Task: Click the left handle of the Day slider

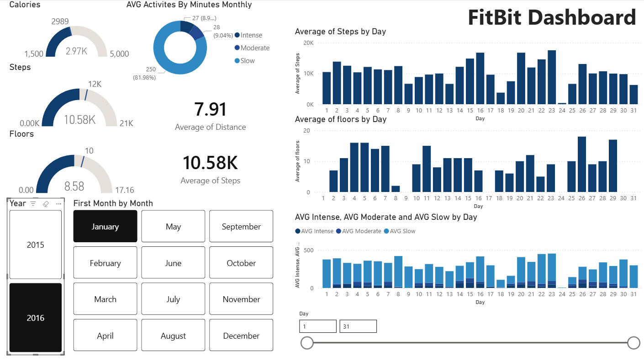Action: 307,342
